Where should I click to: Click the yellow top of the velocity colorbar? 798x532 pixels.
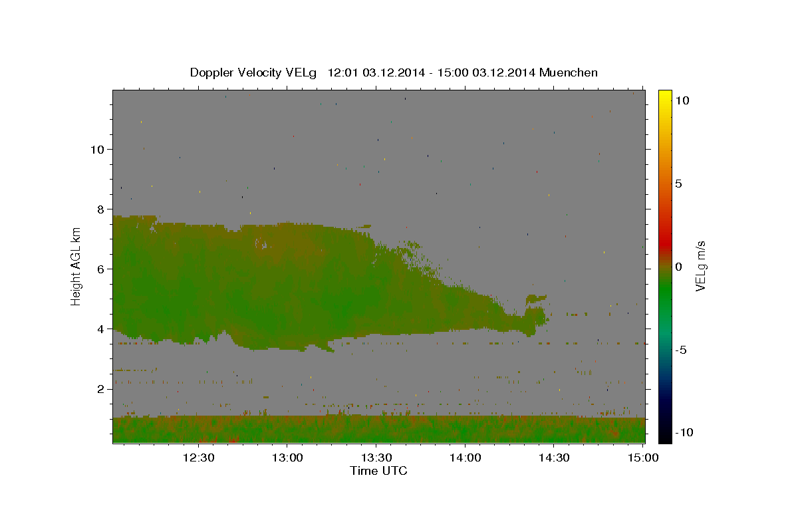tap(664, 96)
